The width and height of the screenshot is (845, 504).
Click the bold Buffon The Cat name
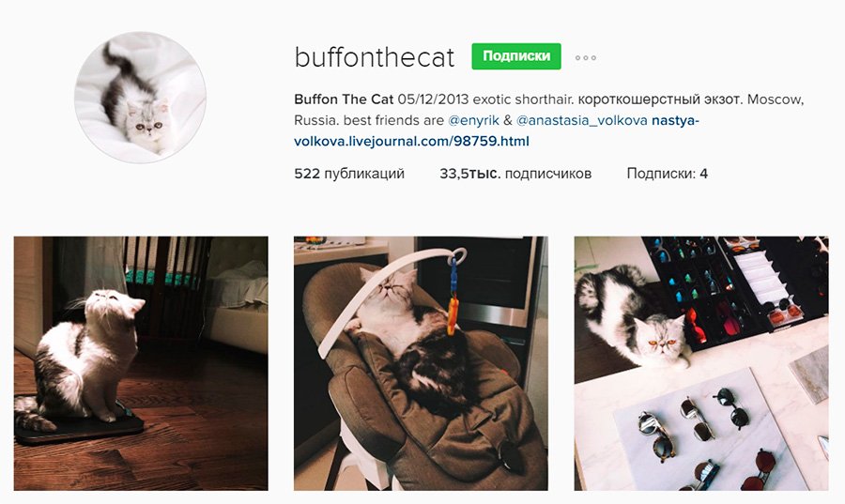click(344, 99)
